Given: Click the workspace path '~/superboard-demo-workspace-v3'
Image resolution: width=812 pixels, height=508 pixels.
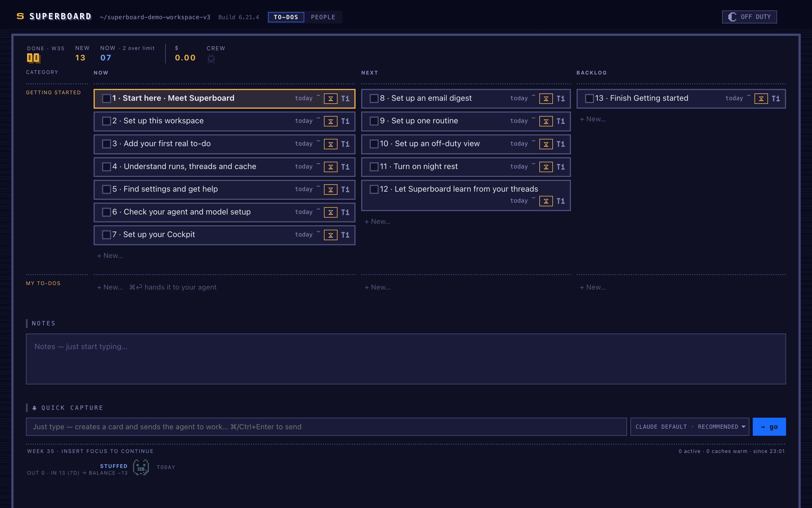Looking at the screenshot, I should coord(155,17).
